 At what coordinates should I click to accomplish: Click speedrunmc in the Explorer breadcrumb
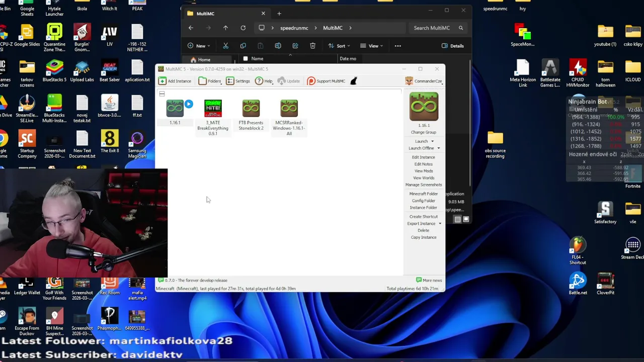point(294,28)
